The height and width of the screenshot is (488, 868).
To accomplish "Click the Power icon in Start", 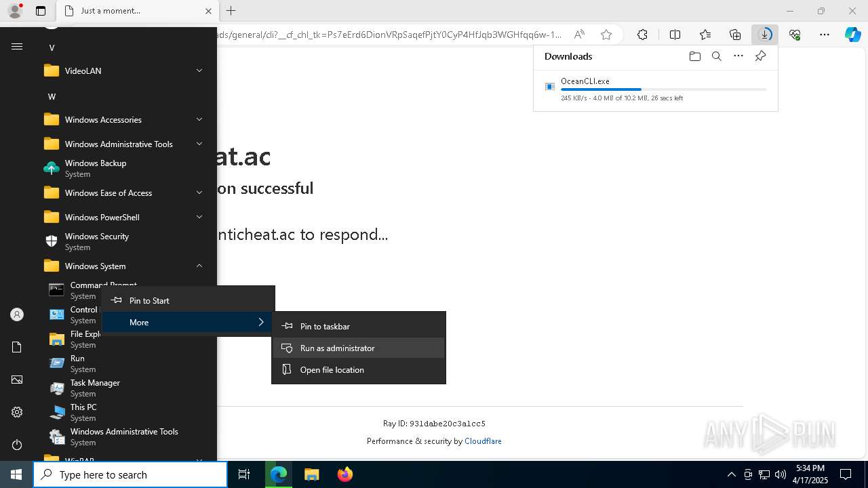I will click(x=17, y=445).
